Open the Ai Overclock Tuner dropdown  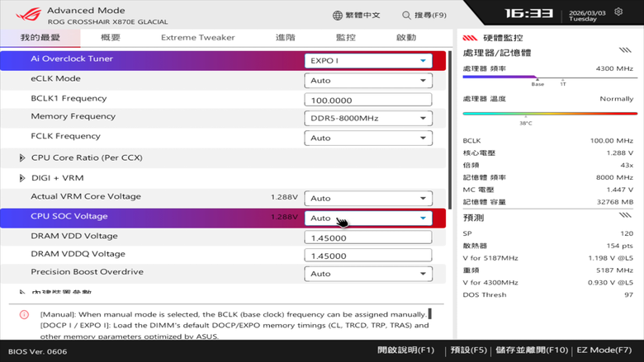(368, 61)
